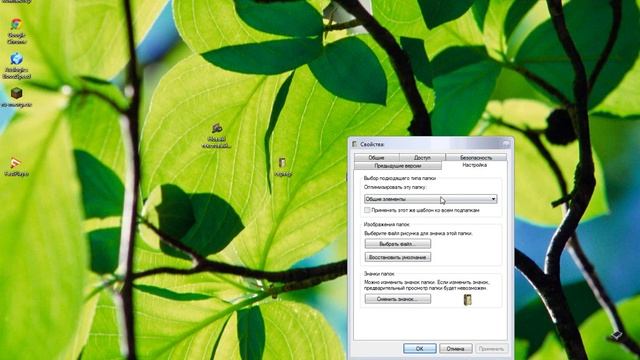Toggle the 'Применять этот же шаблон' checkbox
Viewport: 640px width, 360px height.
367,210
